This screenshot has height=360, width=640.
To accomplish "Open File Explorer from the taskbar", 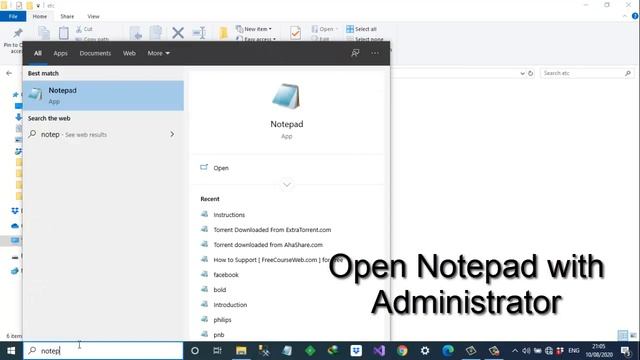I will coord(241,351).
